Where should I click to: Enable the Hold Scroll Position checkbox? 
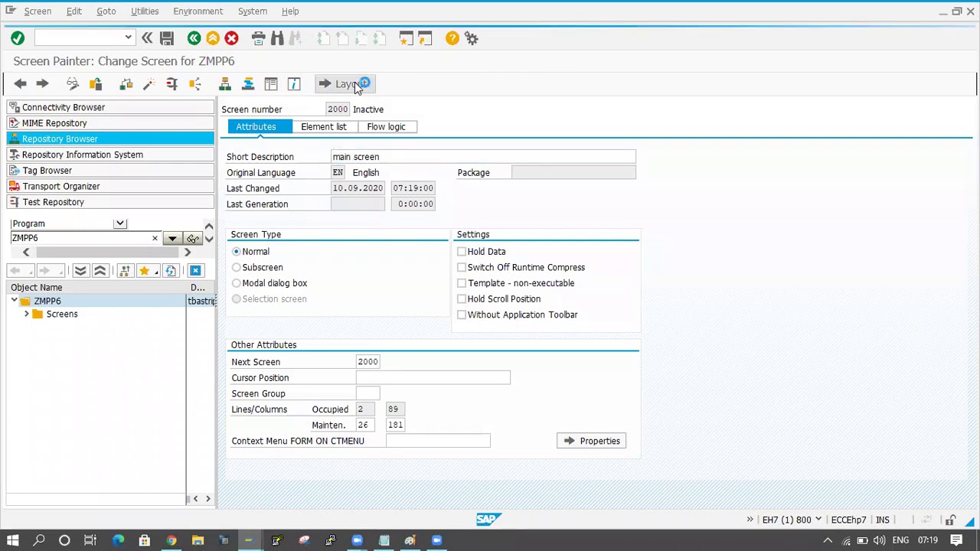(x=462, y=299)
